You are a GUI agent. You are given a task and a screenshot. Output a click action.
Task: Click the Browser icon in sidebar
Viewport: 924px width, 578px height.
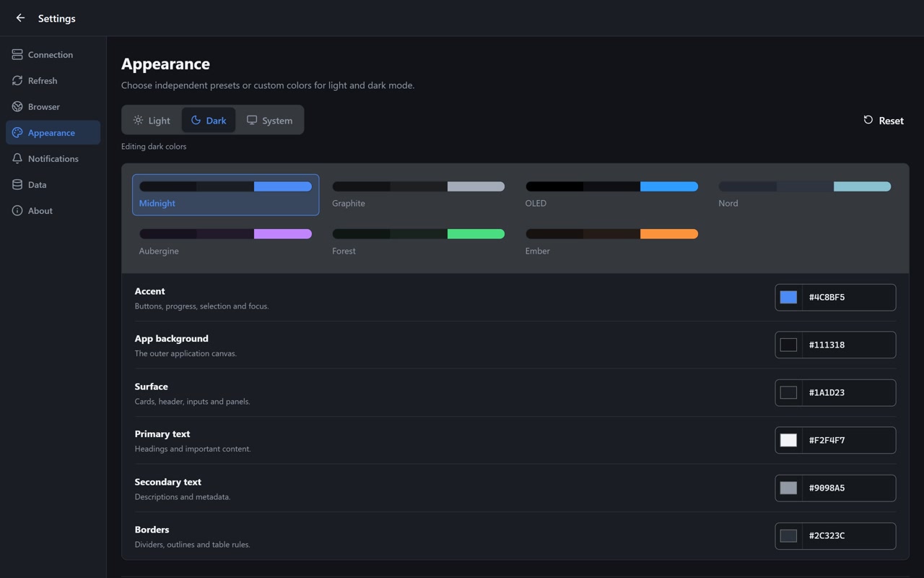click(17, 107)
